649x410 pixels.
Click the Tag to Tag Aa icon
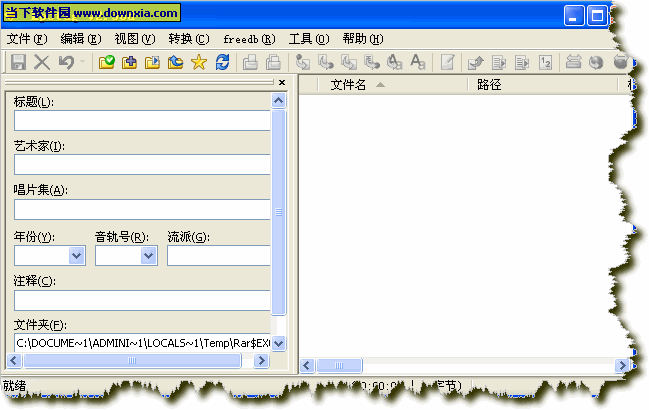[394, 62]
